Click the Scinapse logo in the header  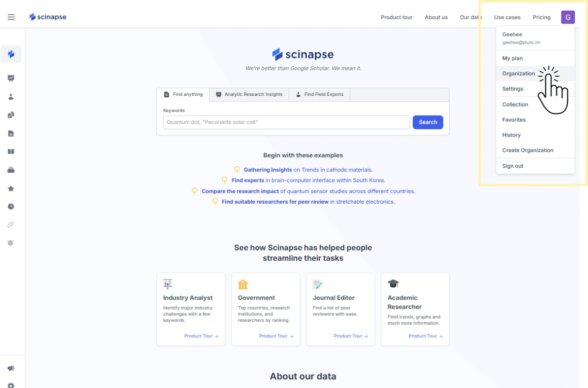(x=48, y=17)
